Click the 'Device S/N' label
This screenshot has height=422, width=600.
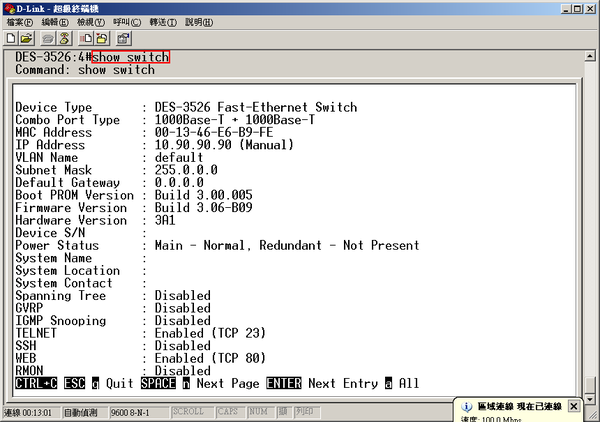coord(50,233)
